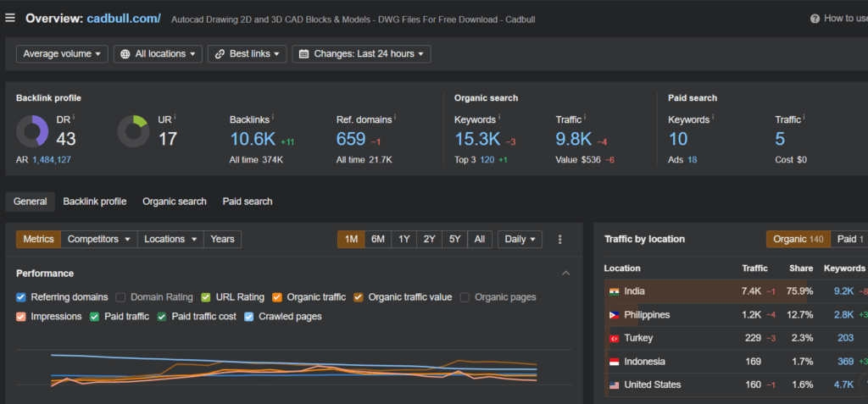Image resolution: width=868 pixels, height=404 pixels.
Task: Switch to Organic search tab
Action: pyautogui.click(x=175, y=202)
